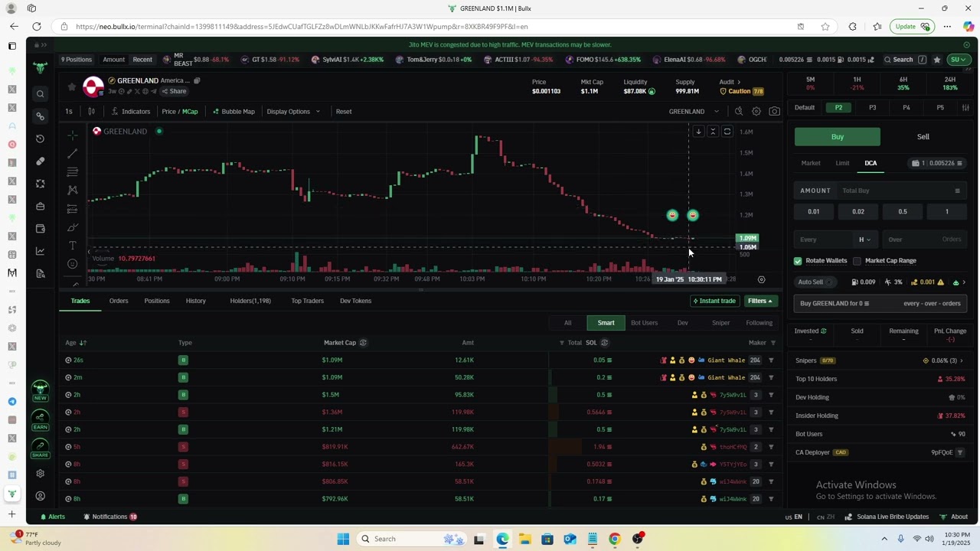Open chart symbol search magnifier

(738, 112)
